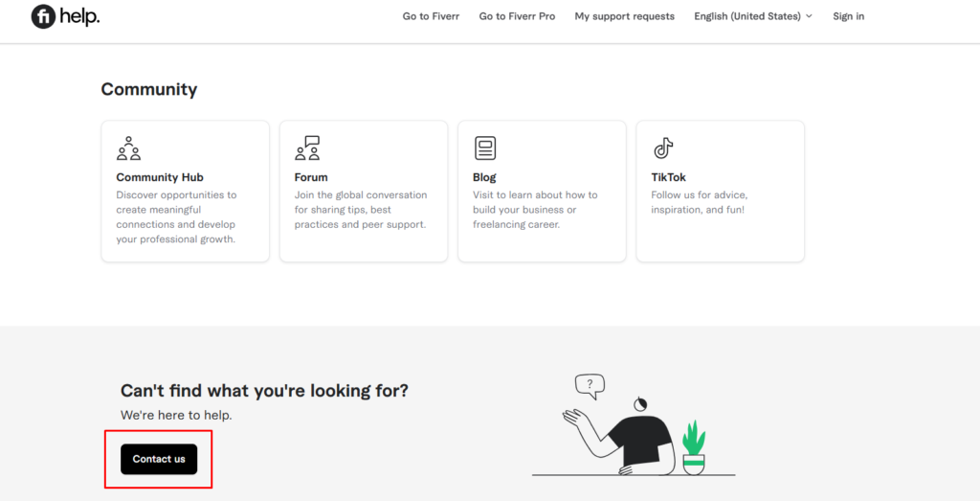Open the Blog card title
Screen dimensions: 980x501
coord(484,177)
